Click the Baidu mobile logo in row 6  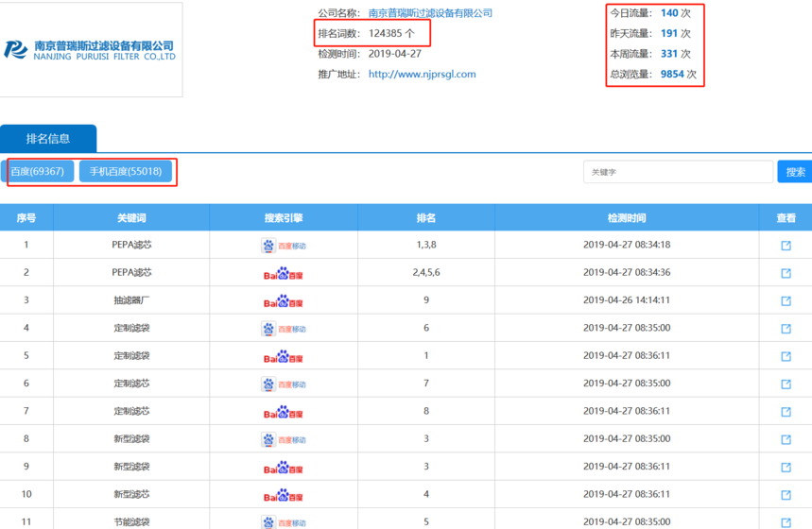tap(284, 384)
